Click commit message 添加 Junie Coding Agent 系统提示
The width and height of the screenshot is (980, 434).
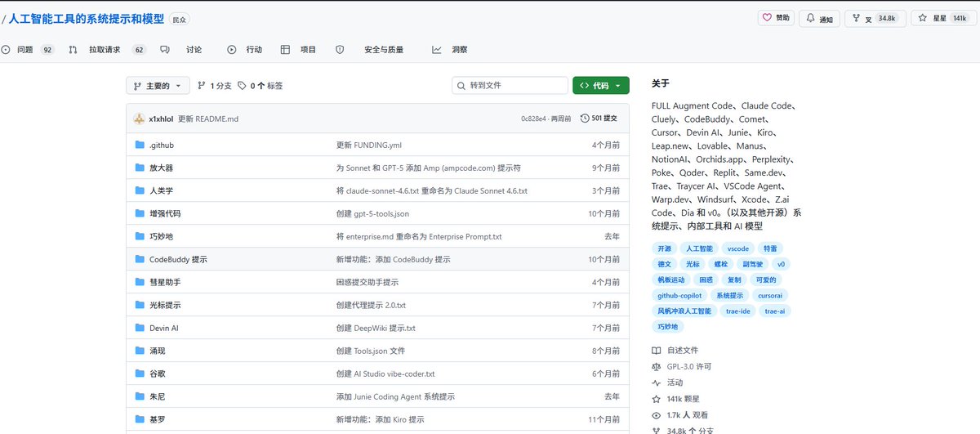tap(395, 397)
